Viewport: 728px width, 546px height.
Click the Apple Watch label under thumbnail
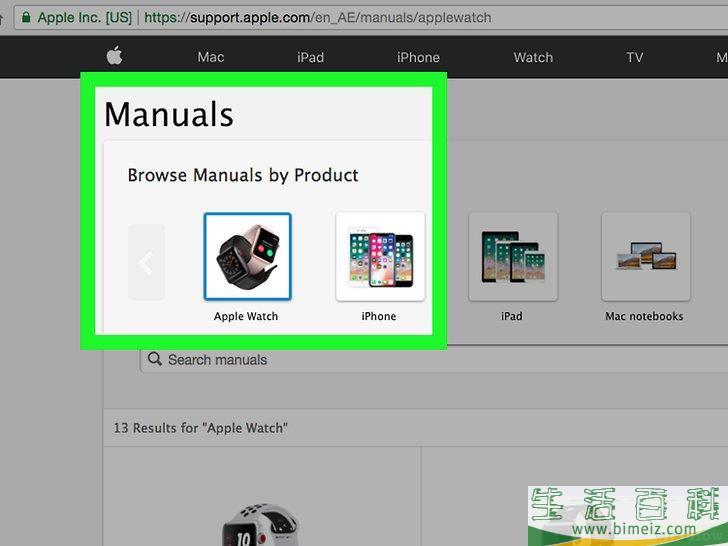pos(246,316)
